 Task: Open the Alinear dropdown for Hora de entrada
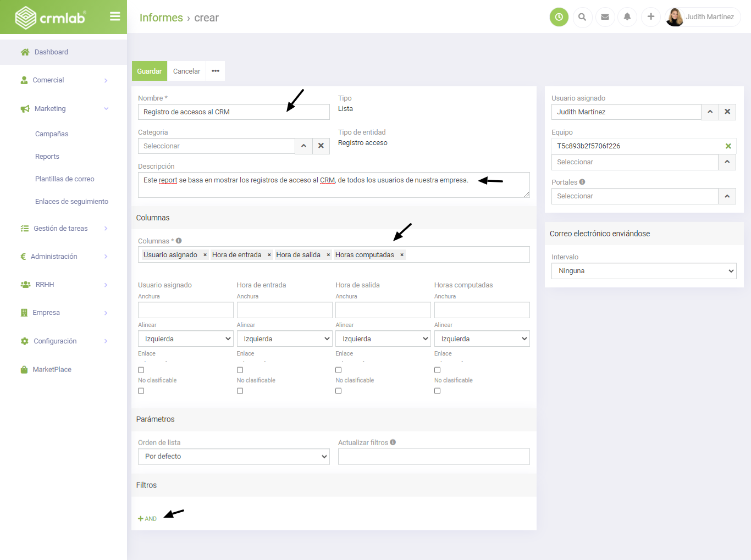285,339
